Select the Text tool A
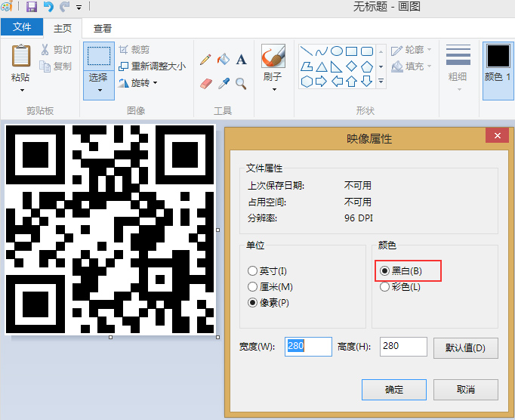 241,60
